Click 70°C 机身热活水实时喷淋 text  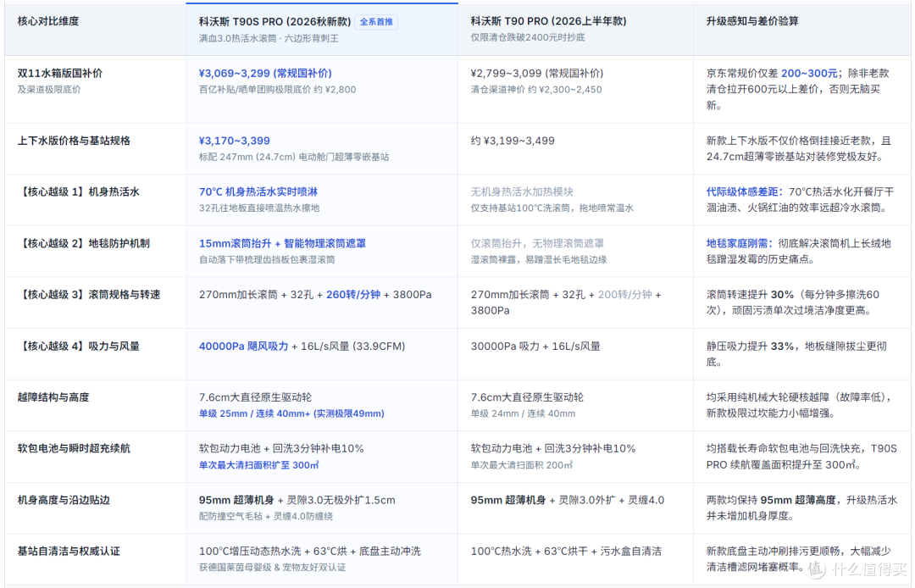258,192
